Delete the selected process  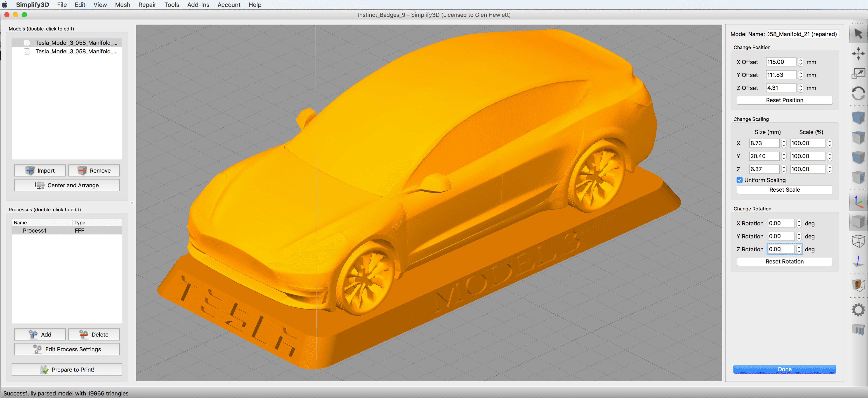pyautogui.click(x=94, y=335)
